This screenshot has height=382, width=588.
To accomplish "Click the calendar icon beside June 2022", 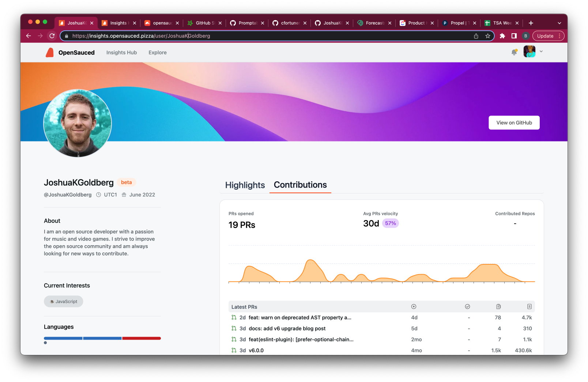I will click(124, 194).
